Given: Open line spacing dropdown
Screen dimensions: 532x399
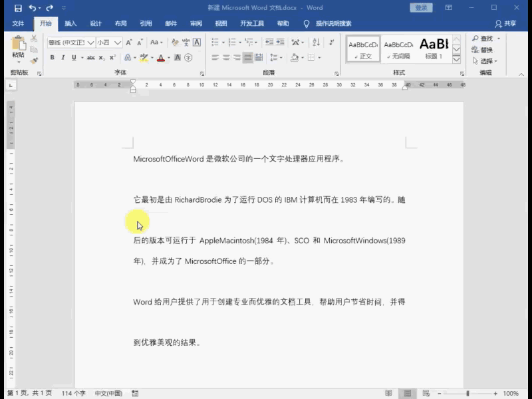Looking at the screenshot, I should tap(276, 58).
